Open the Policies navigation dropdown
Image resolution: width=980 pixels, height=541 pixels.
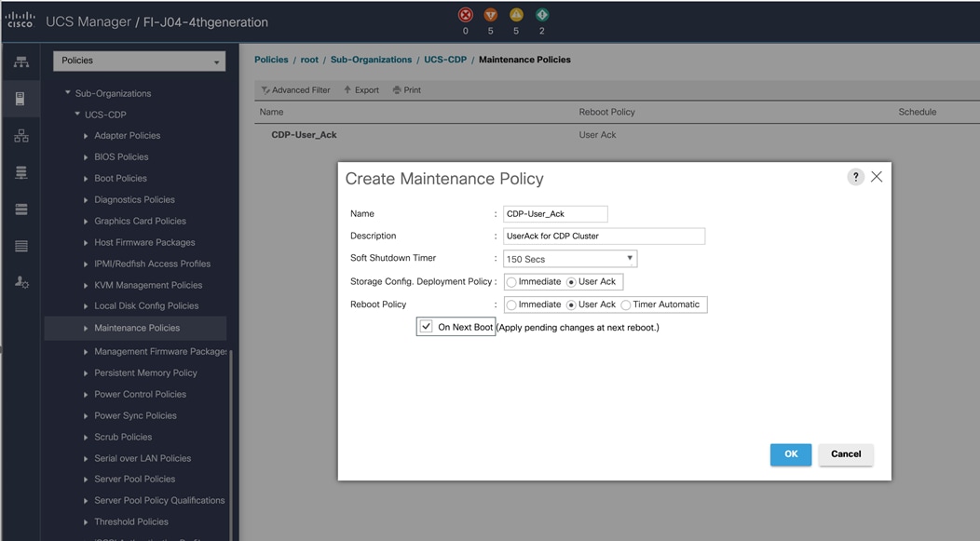(x=140, y=61)
